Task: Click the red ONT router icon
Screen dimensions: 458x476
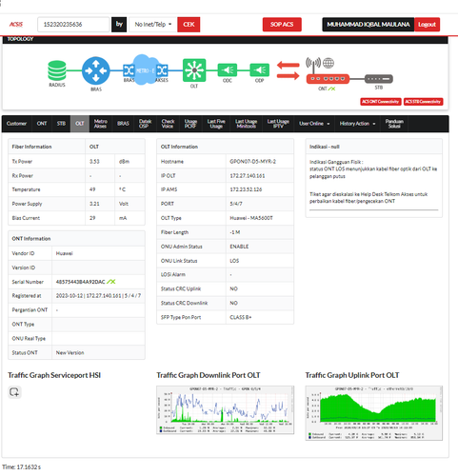Action: (x=328, y=79)
